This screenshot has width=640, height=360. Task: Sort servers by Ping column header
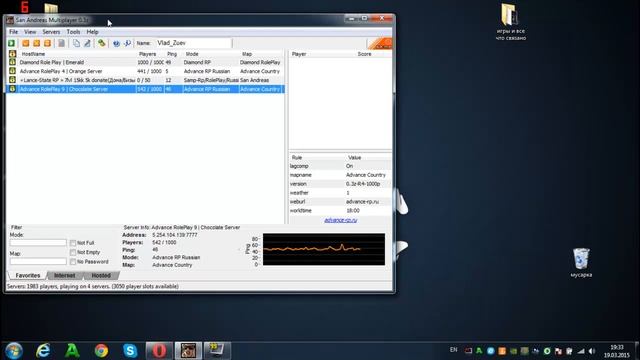click(173, 54)
